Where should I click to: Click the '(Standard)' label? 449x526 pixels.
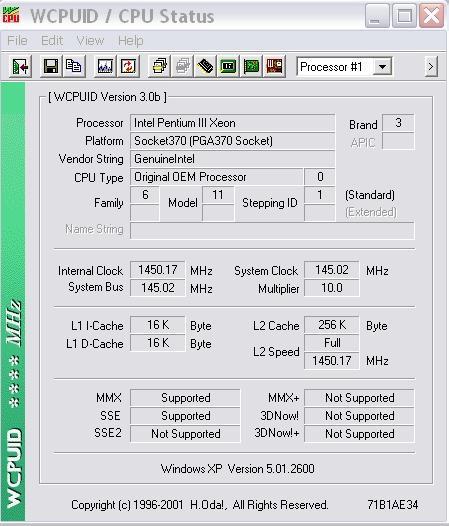click(370, 195)
